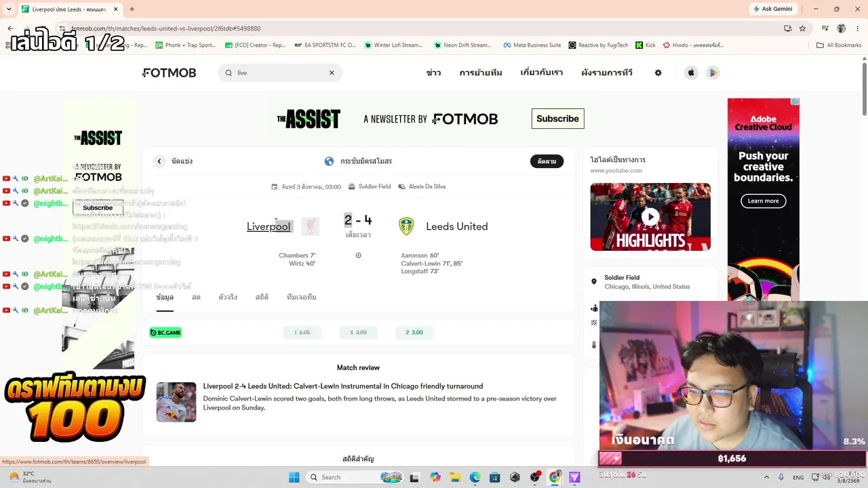Go back using the arrow beside นัดแข่ง
The height and width of the screenshot is (488, 868).
tap(159, 161)
